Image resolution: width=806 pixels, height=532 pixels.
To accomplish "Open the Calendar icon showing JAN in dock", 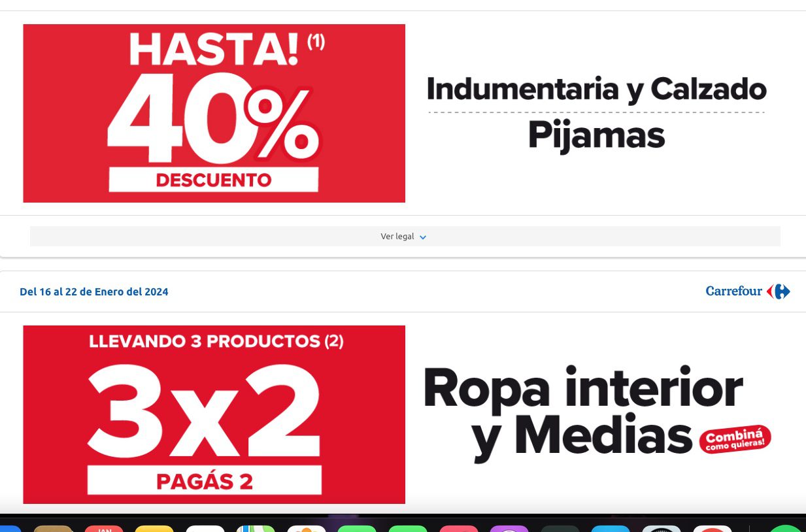I will click(104, 528).
